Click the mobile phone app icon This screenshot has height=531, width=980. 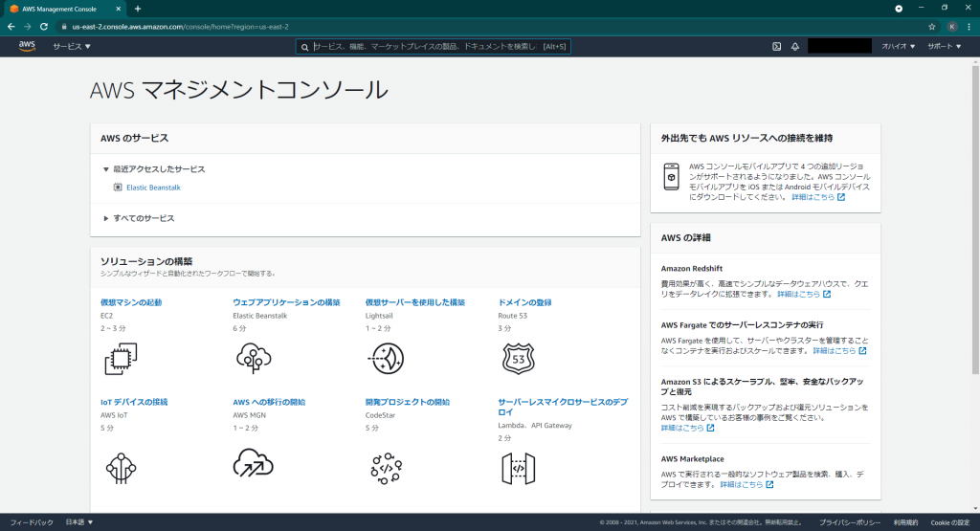point(671,177)
